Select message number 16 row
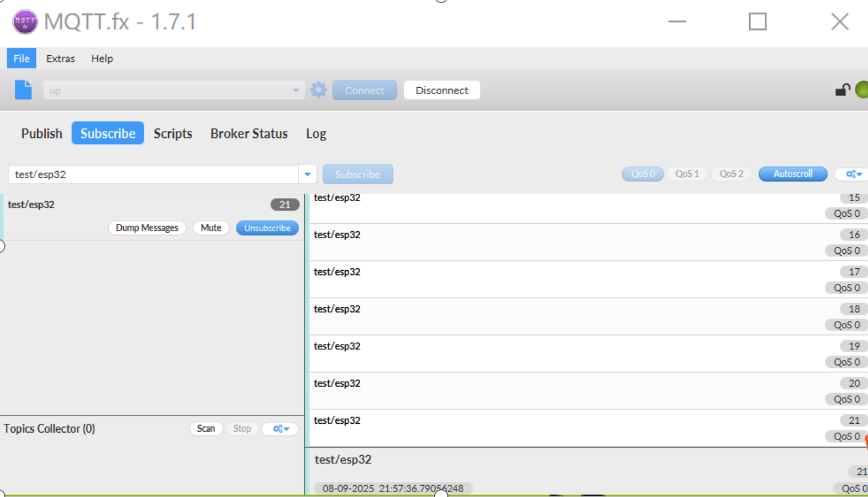 pos(588,242)
